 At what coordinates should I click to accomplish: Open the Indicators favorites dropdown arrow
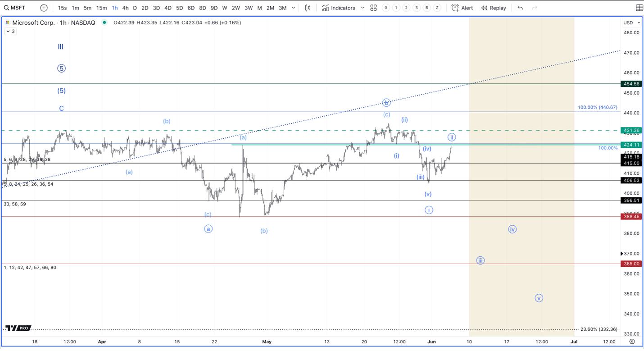click(363, 8)
